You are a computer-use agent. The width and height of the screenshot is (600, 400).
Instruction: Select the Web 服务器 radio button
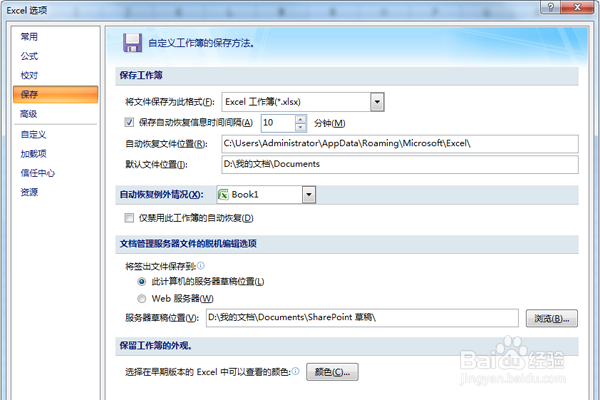click(x=142, y=299)
